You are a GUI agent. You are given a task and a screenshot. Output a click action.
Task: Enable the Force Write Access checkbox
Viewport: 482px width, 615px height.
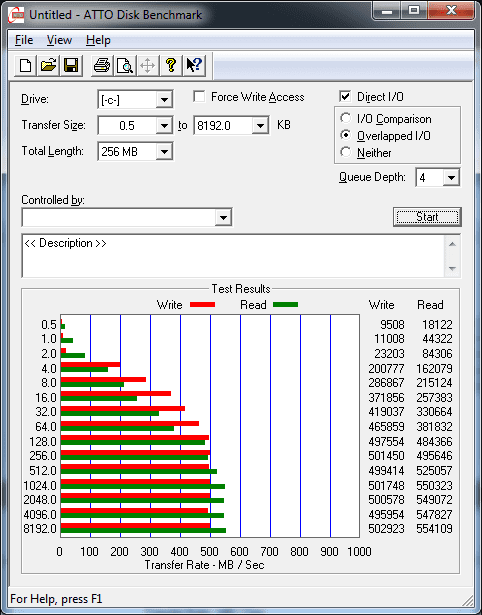click(199, 96)
